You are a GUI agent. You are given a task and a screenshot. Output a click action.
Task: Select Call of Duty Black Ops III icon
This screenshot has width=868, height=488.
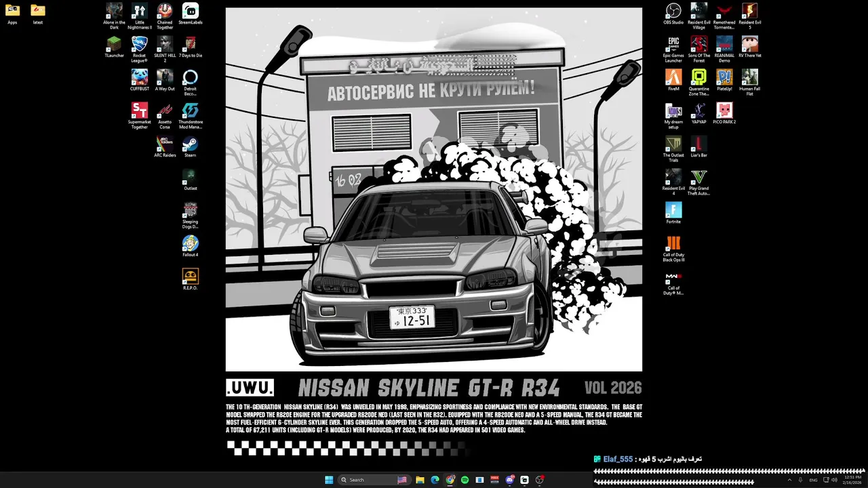673,248
